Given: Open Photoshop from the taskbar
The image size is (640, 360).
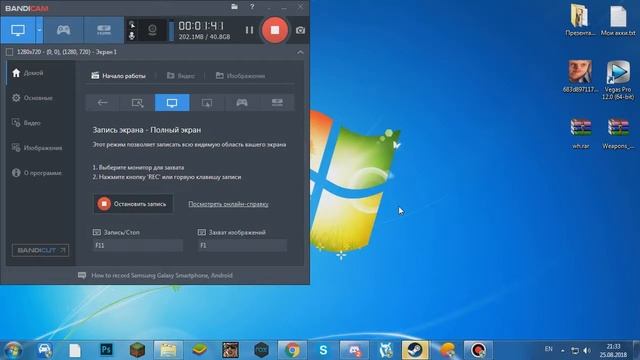Looking at the screenshot, I should [106, 350].
